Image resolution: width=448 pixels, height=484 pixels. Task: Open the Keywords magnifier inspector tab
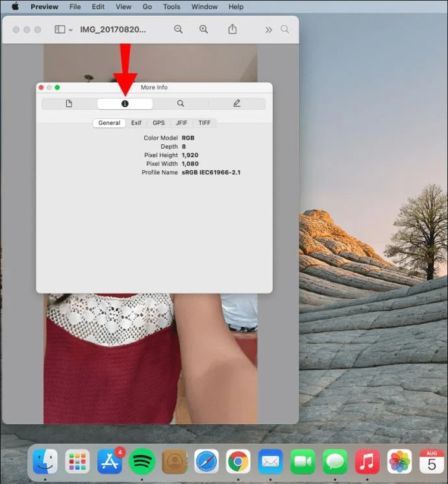[180, 104]
